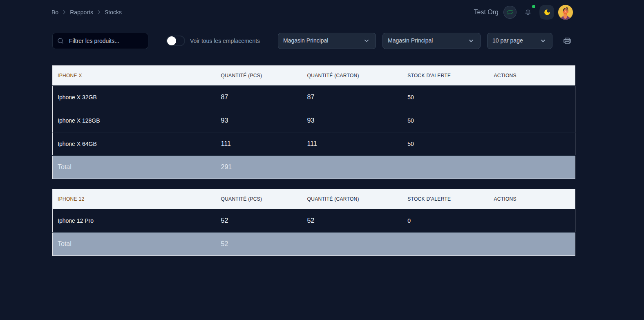Open the notifications bell
The height and width of the screenshot is (320, 644).
[528, 12]
